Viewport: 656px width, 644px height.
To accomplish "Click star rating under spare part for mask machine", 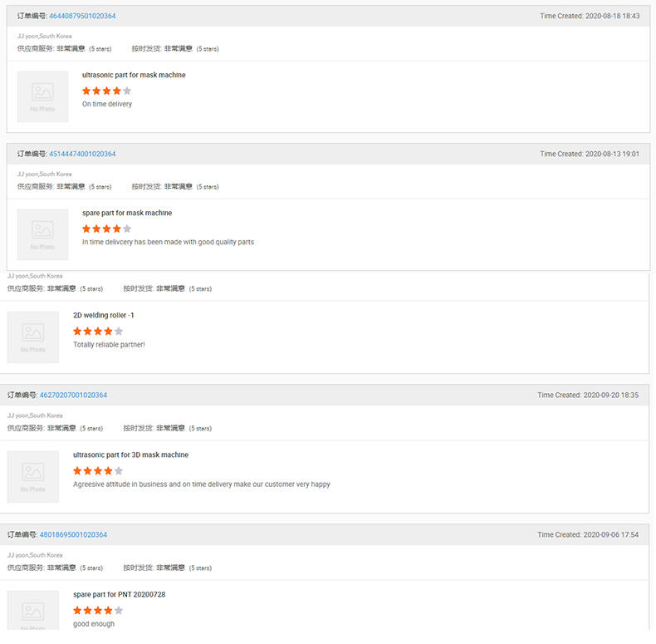I will [x=106, y=229].
